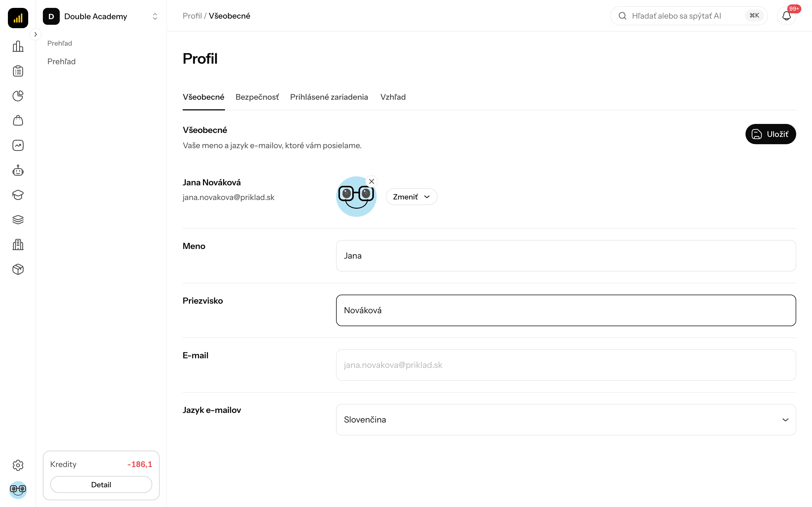This screenshot has height=507, width=812.
Task: Open the bar chart dashboard icon in sidebar
Action: (x=18, y=46)
